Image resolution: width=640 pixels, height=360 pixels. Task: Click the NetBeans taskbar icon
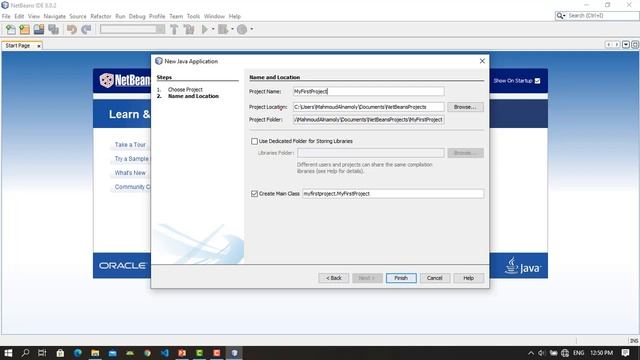coord(234,353)
